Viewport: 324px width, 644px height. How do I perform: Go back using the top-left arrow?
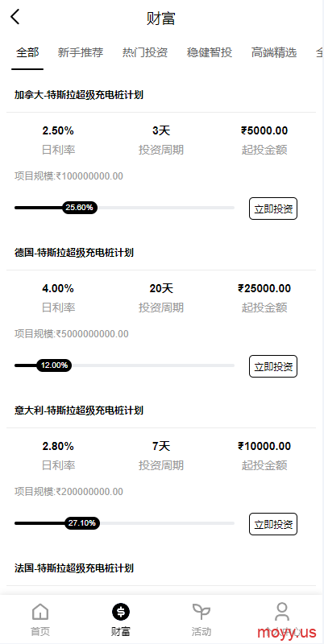point(15,17)
